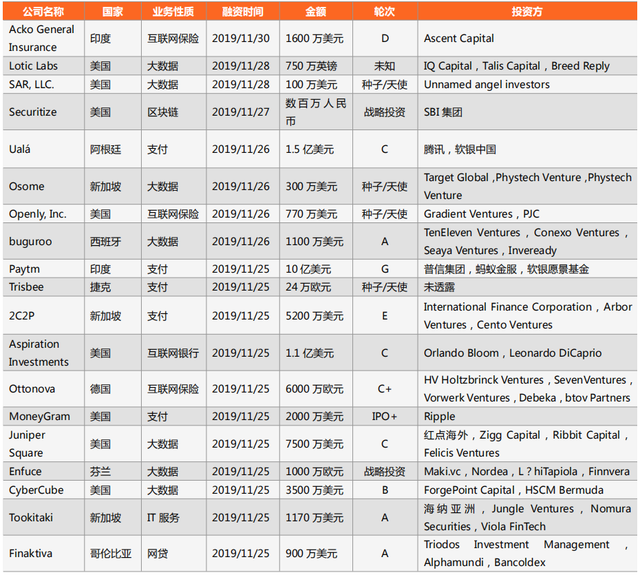Select the Paytm company cell
640x575 pixels.
(44, 269)
